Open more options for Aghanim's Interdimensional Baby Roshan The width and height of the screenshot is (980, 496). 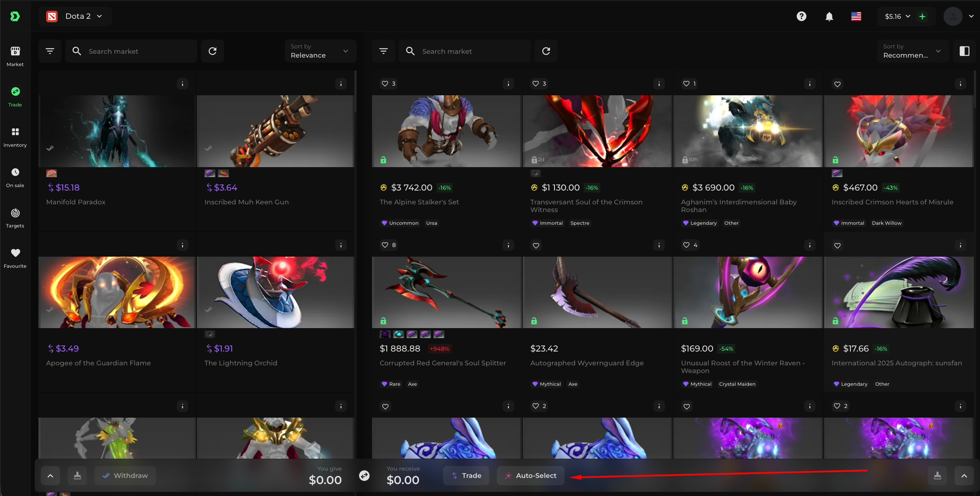pos(810,84)
